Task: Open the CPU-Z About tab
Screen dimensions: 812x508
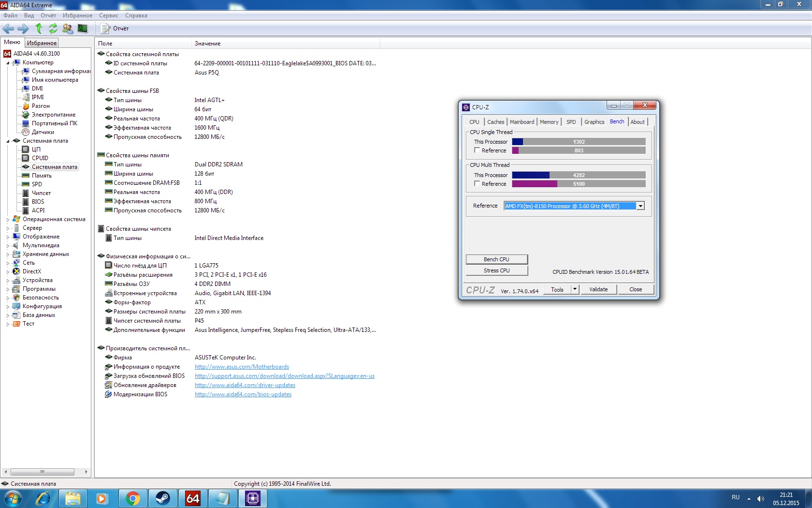Action: pos(638,122)
